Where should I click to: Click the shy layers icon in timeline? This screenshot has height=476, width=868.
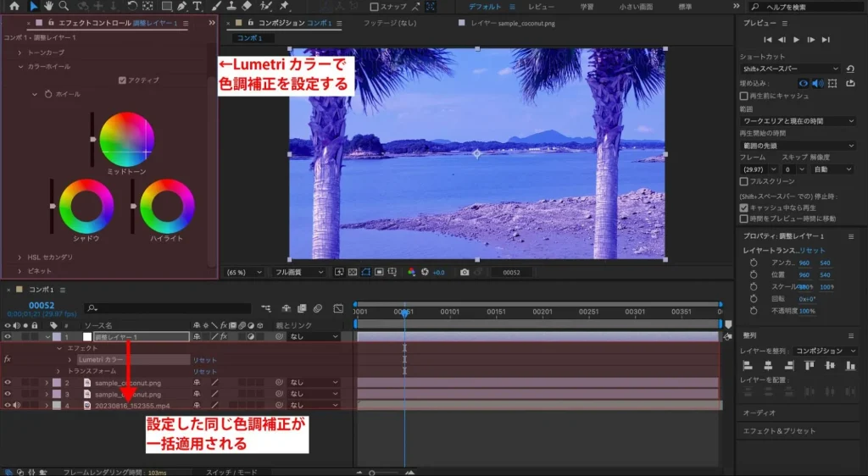click(x=287, y=308)
